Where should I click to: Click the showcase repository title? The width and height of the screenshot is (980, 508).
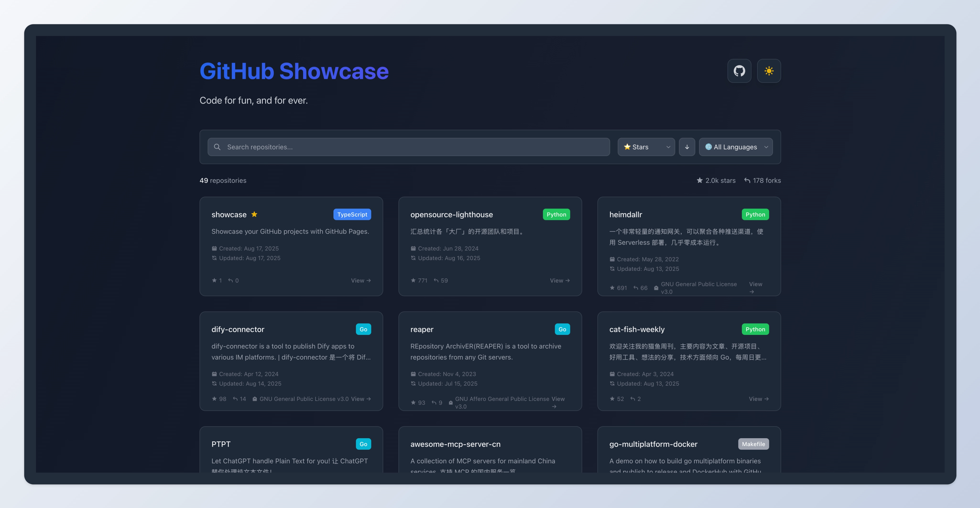click(229, 215)
